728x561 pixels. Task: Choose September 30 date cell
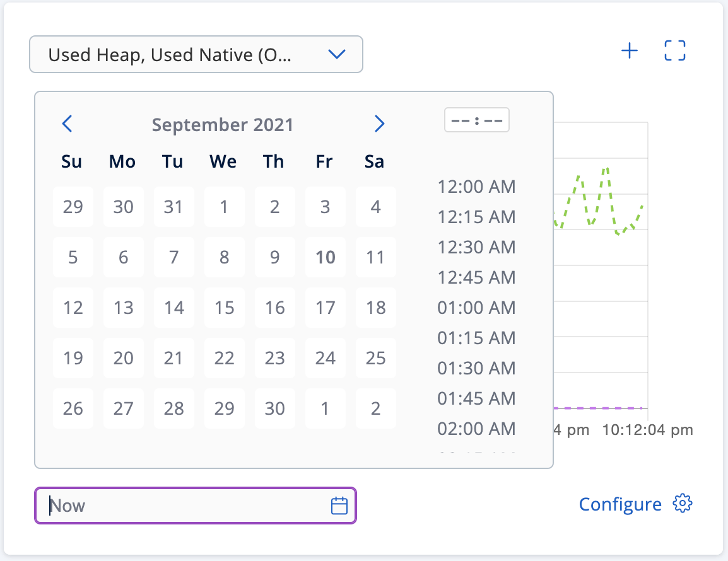pos(275,408)
